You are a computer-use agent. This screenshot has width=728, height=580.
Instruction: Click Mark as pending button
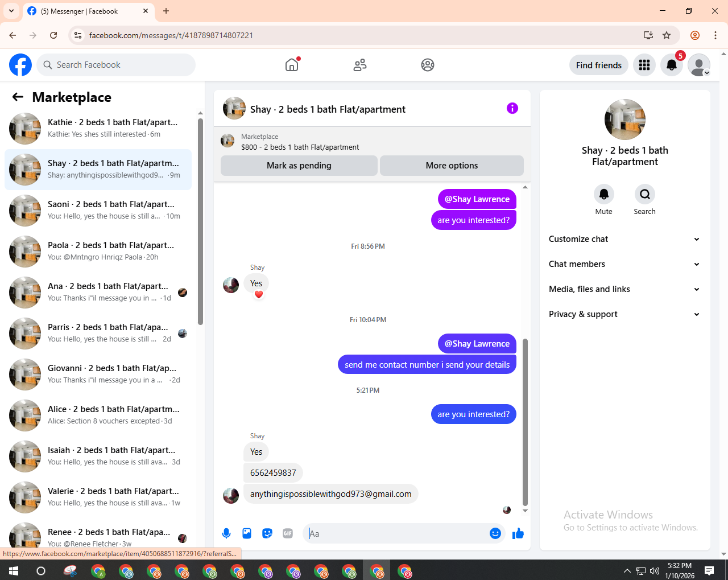pos(299,166)
